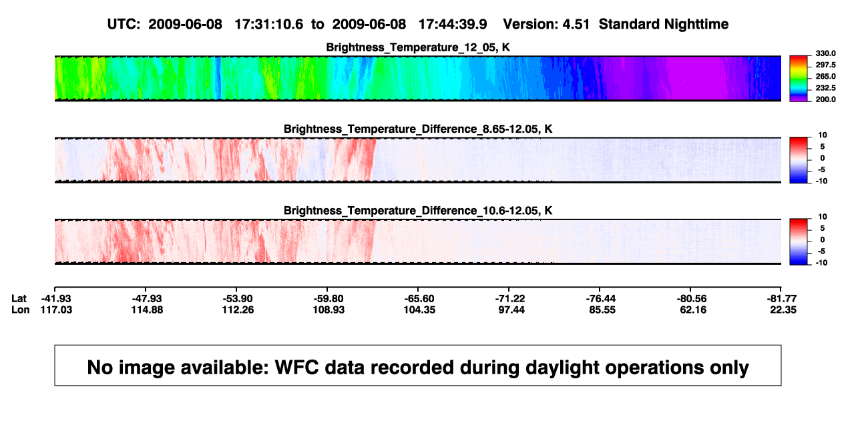Click the 200.0 colorbar label
Screen dimensions: 868x445
pos(826,99)
